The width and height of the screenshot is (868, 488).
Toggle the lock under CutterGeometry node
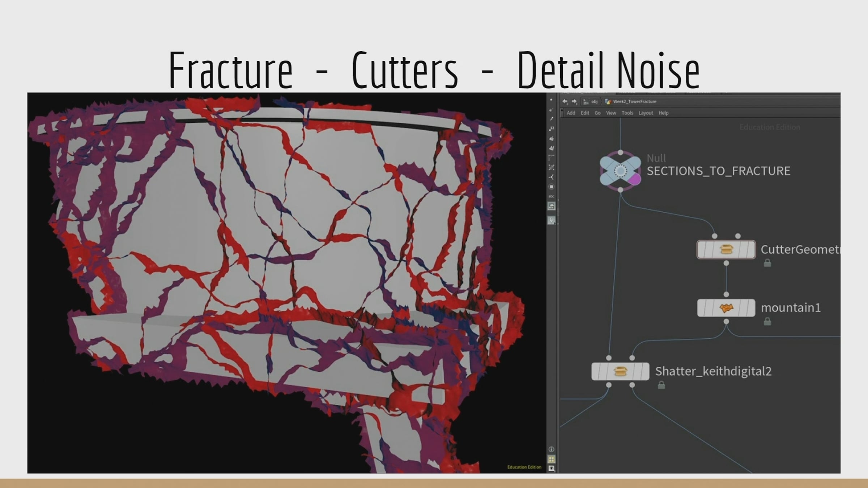(767, 264)
